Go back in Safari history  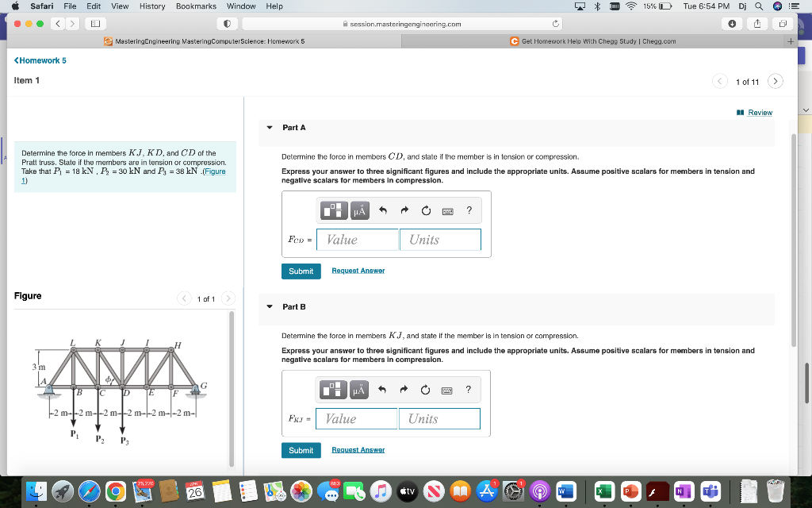58,24
